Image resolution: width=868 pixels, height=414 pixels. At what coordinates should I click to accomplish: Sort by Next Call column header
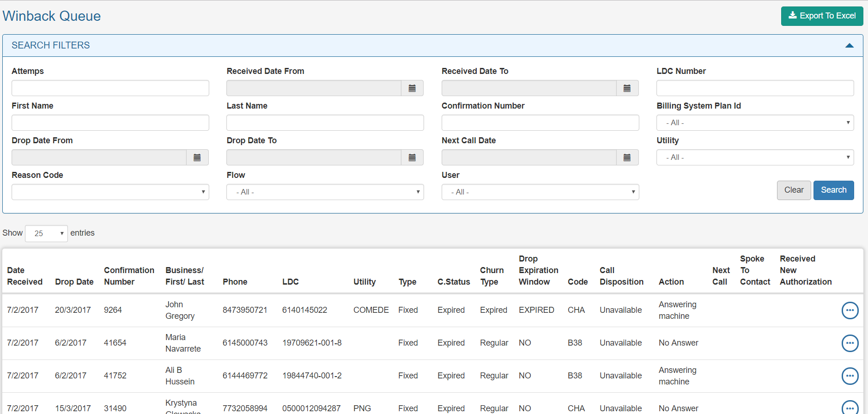click(721, 276)
